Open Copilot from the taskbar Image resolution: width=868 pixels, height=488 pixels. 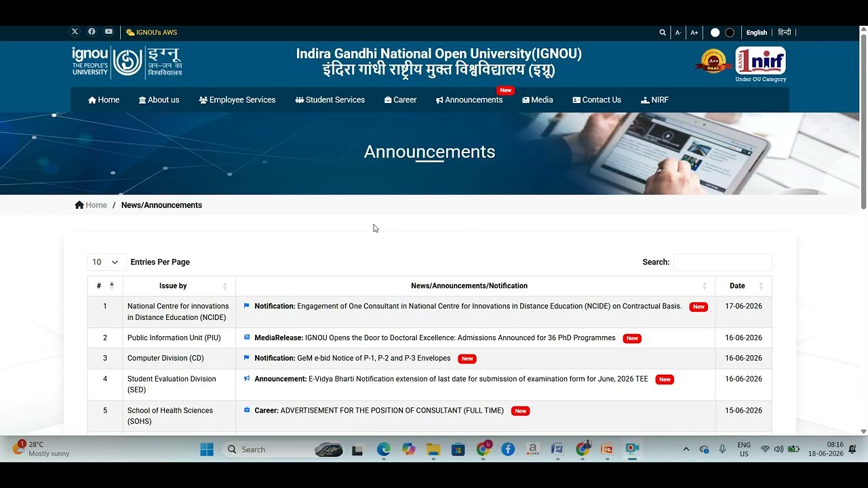[408, 449]
